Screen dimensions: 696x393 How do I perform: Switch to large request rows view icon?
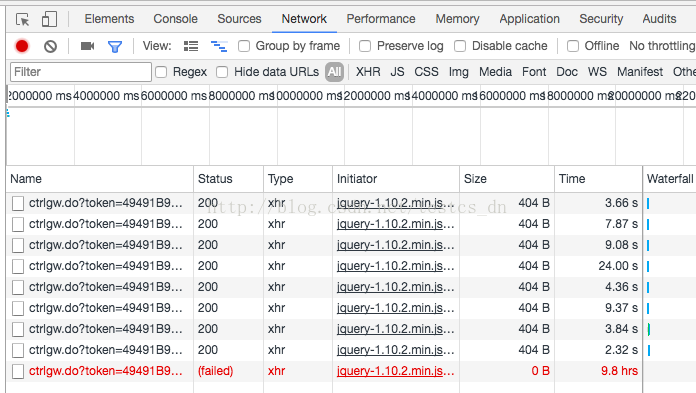[191, 46]
